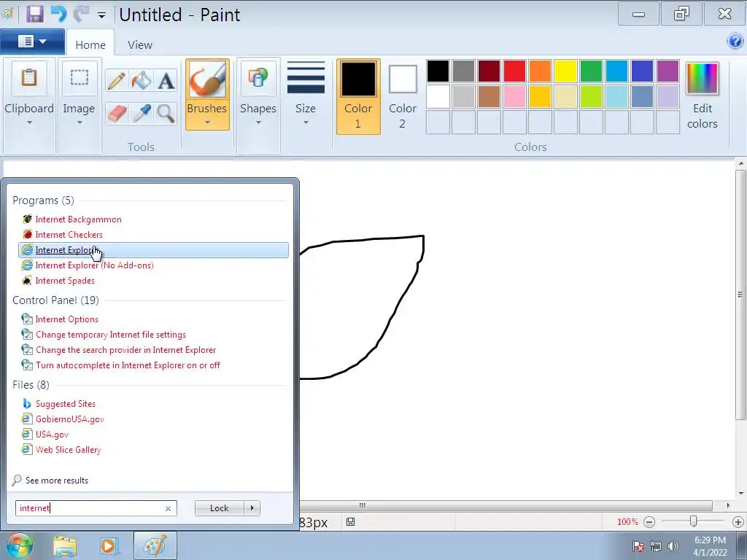Image resolution: width=747 pixels, height=560 pixels.
Task: Open the Suggested Sites file
Action: pyautogui.click(x=65, y=404)
